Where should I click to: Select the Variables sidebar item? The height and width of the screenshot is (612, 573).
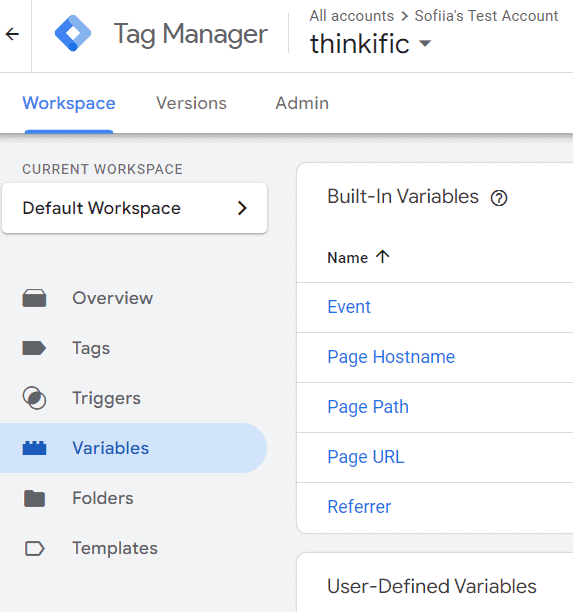tap(133, 448)
